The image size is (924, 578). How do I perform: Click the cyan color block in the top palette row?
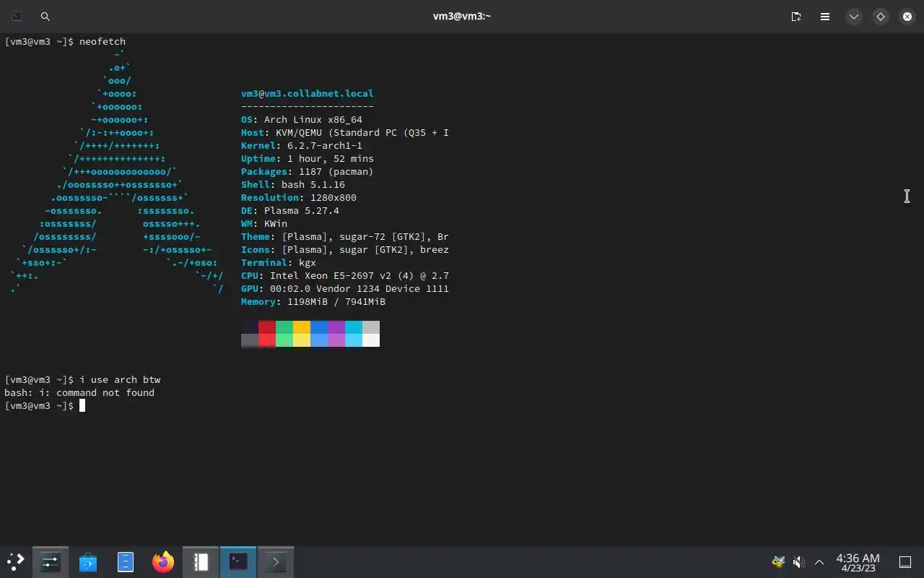[x=354, y=327]
